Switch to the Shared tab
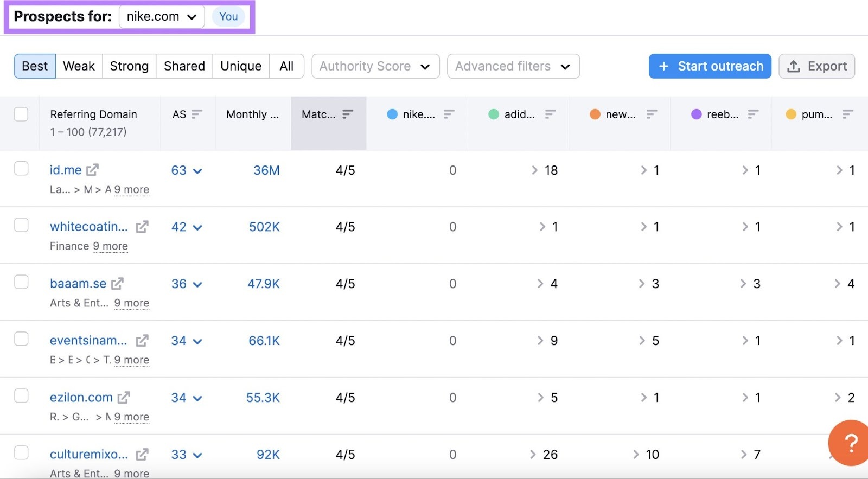 pos(184,66)
